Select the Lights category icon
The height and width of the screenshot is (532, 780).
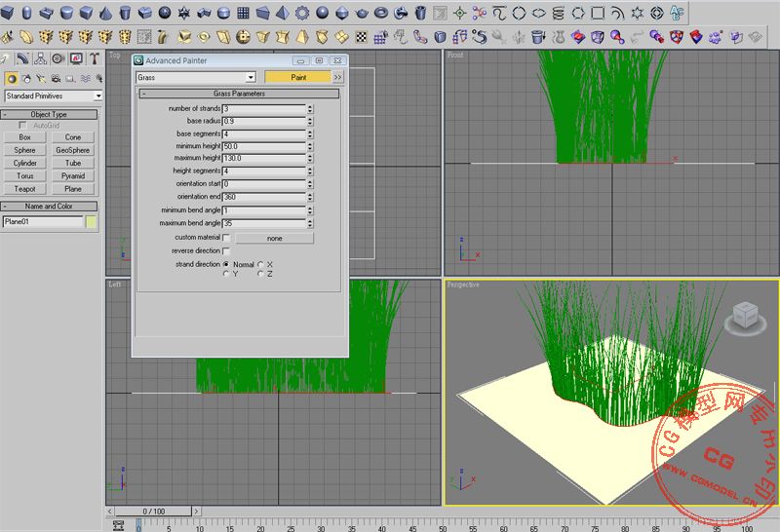(41, 79)
